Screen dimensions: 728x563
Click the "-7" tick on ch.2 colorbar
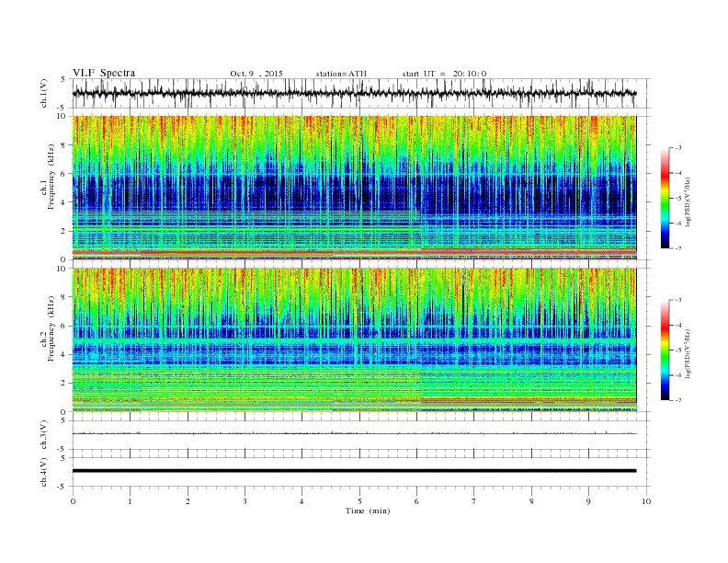[x=677, y=400]
